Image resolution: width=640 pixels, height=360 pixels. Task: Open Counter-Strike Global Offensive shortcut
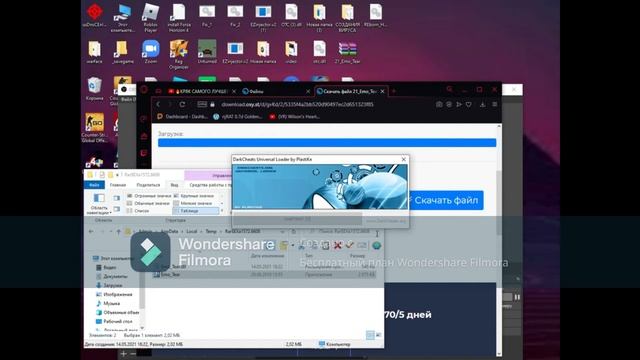pos(94,128)
